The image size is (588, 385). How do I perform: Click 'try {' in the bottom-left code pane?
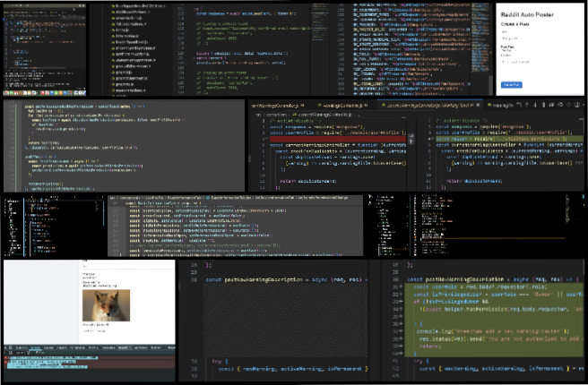[x=220, y=362]
